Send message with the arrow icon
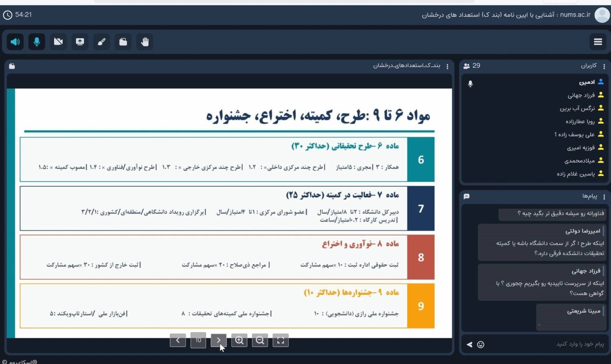The image size is (611, 364). pos(469,344)
